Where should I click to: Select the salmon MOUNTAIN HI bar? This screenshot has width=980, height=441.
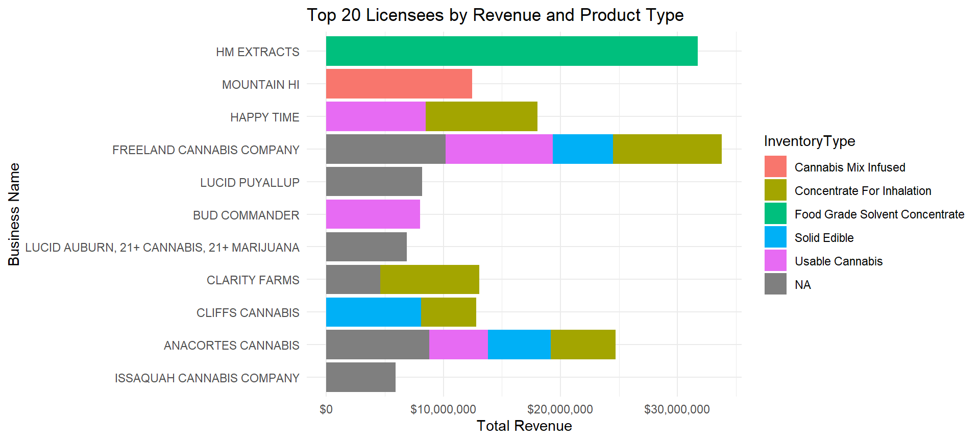pos(399,84)
